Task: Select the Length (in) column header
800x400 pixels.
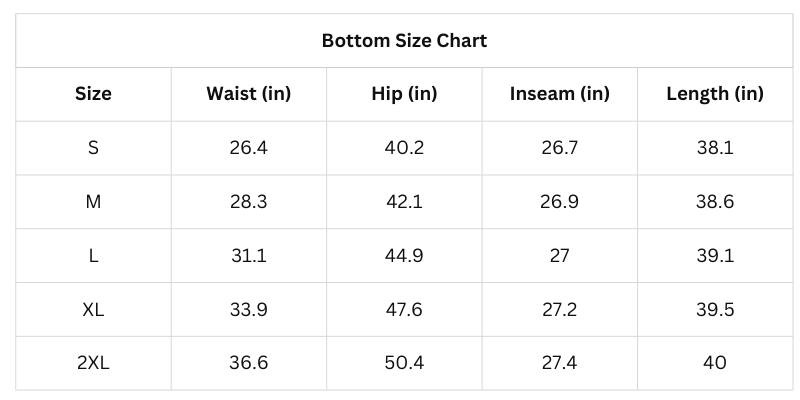Action: pyautogui.click(x=715, y=94)
